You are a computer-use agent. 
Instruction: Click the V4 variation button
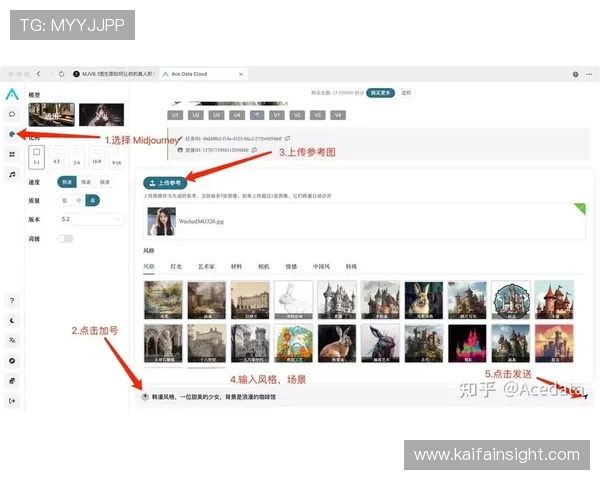click(338, 115)
